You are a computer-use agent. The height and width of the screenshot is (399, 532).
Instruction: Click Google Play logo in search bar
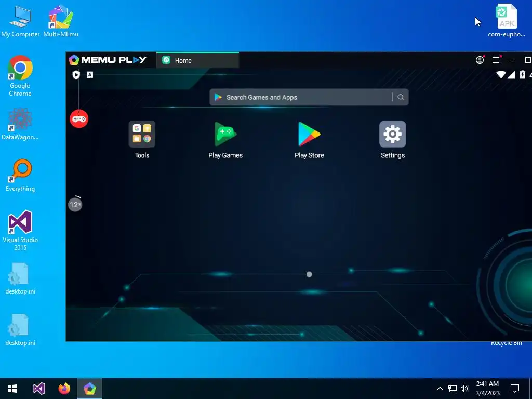tap(218, 97)
